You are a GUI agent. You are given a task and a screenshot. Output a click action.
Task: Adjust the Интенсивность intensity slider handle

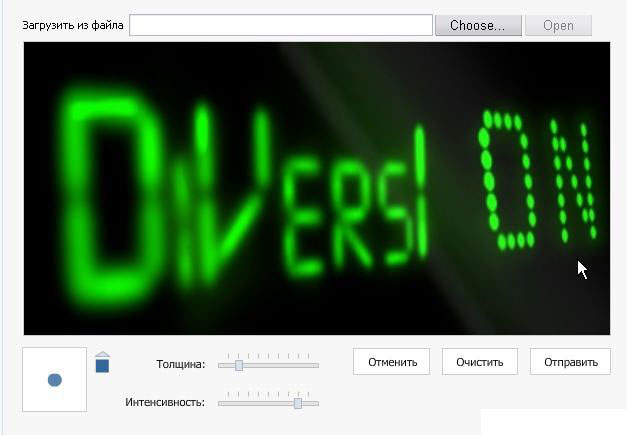coord(298,403)
